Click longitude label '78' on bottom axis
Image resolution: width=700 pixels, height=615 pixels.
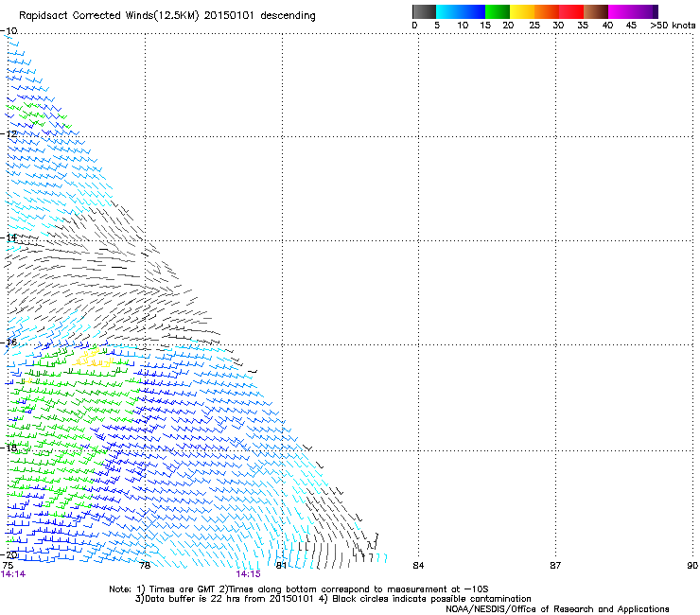145,566
